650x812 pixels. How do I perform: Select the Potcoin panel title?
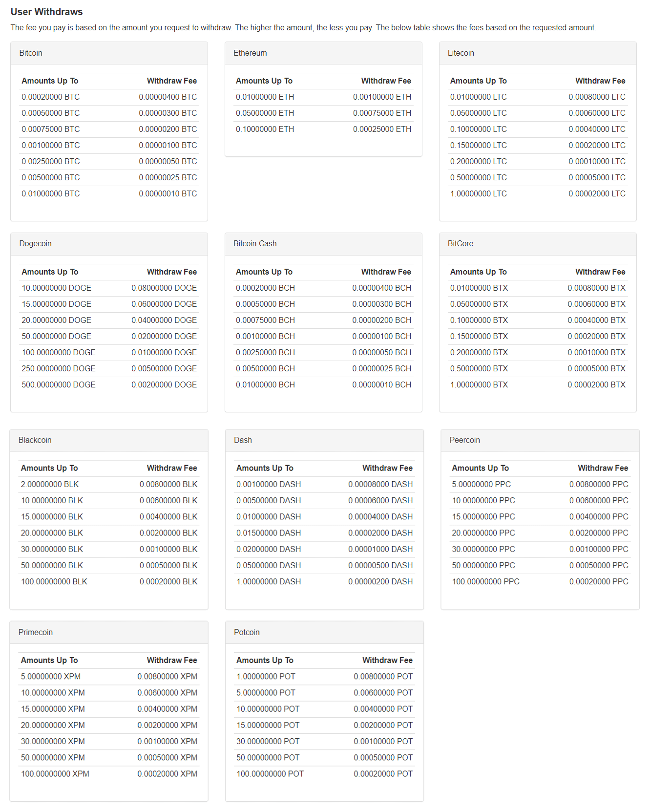click(x=247, y=633)
